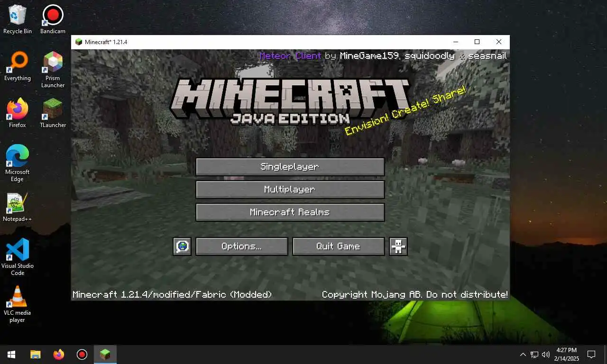Maximize the Minecraft window

tap(477, 42)
